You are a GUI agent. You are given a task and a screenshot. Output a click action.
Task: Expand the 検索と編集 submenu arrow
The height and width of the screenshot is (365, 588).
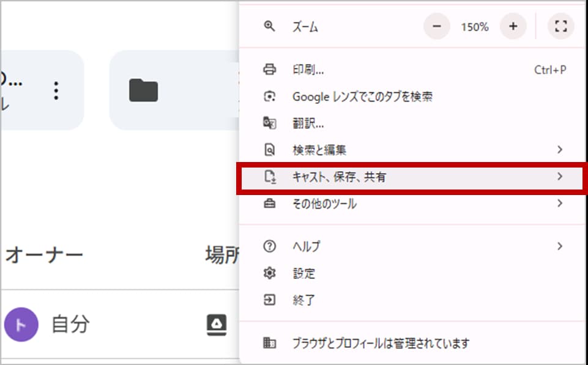tap(559, 150)
